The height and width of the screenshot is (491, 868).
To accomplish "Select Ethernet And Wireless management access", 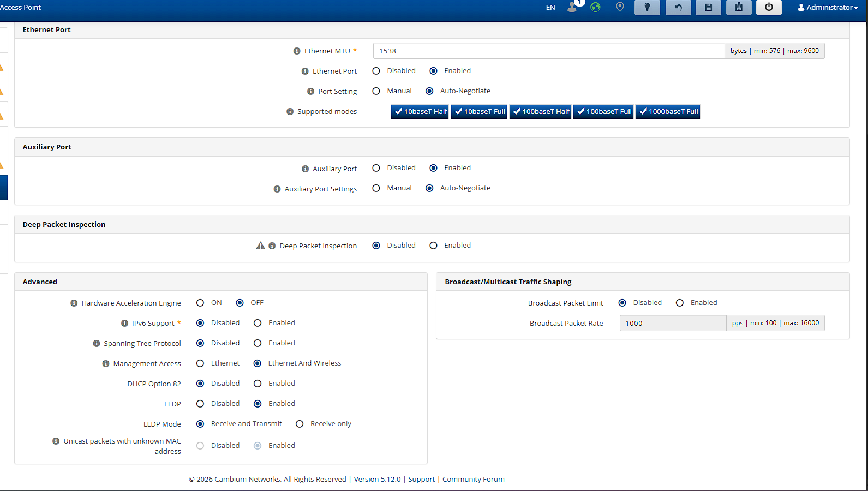I will coord(258,363).
